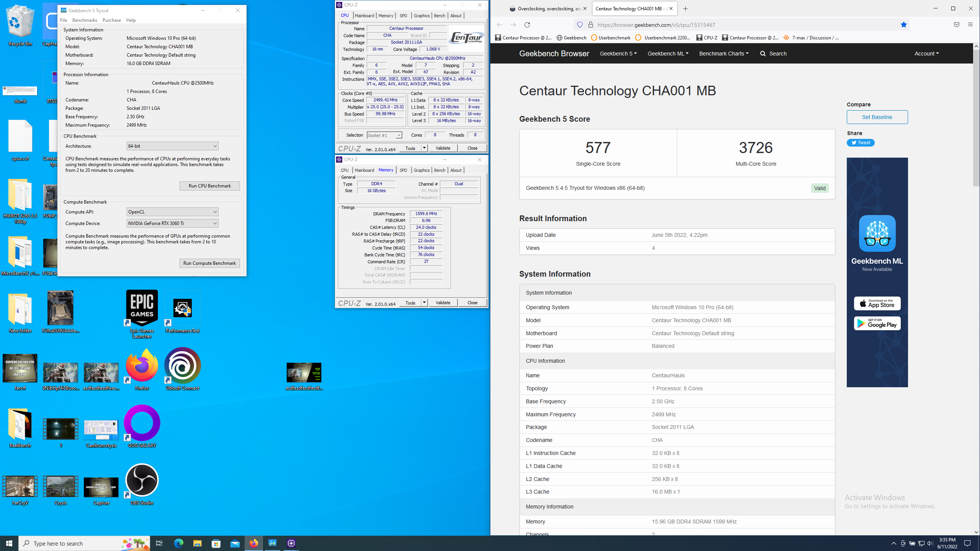Open the Compute Device RTX 3060 Ti dropdown
This screenshot has height=551, width=980.
[172, 223]
